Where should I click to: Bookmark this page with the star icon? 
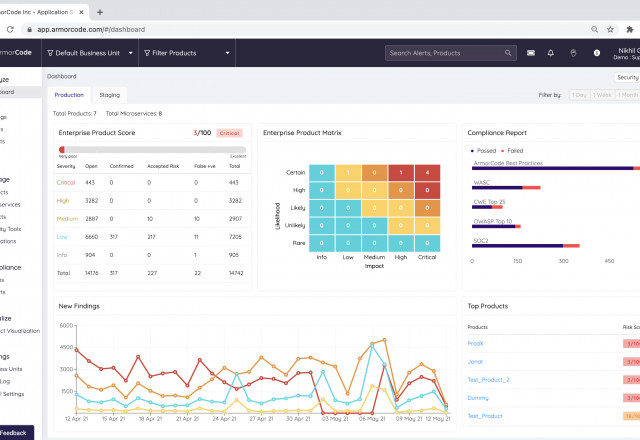(610, 29)
